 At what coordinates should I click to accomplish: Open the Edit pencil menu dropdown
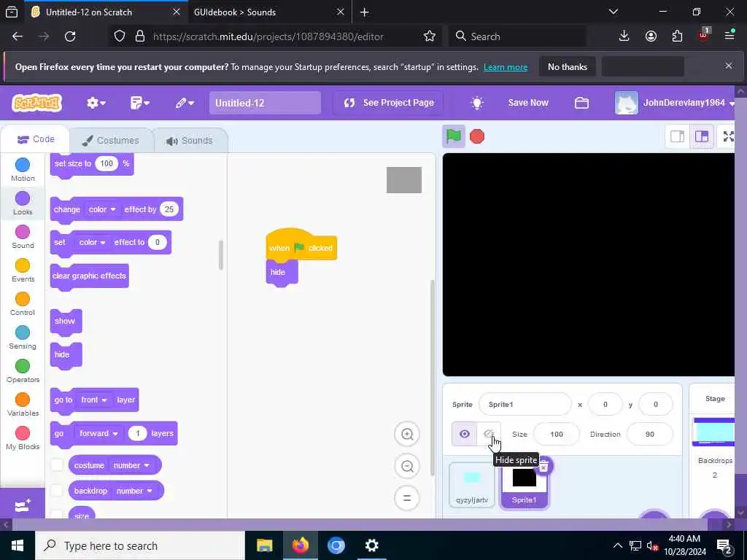pos(185,102)
